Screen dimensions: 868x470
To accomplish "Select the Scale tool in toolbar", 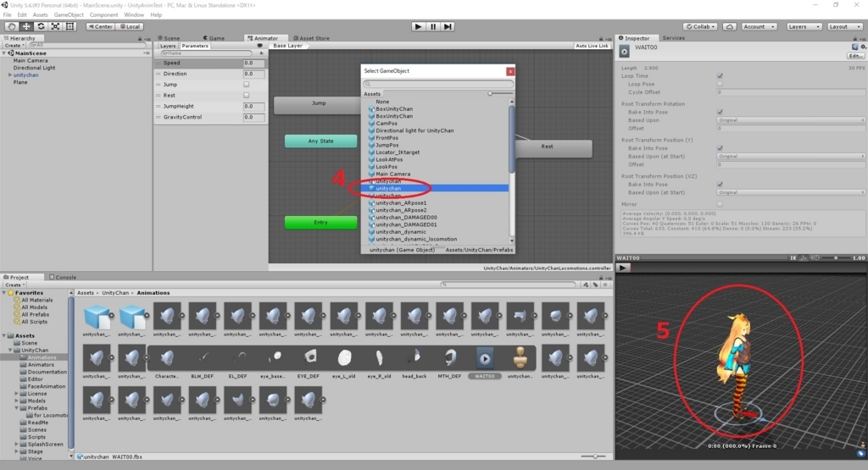I will coord(55,26).
